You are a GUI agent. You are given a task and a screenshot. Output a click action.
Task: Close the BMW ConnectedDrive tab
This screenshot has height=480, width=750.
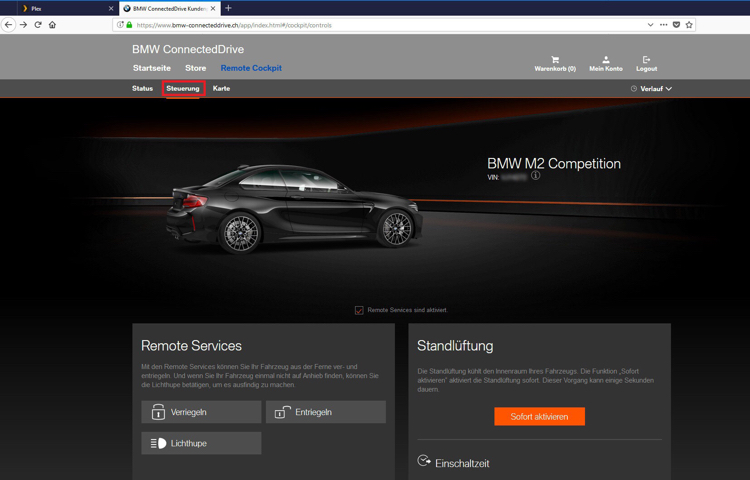(x=213, y=9)
